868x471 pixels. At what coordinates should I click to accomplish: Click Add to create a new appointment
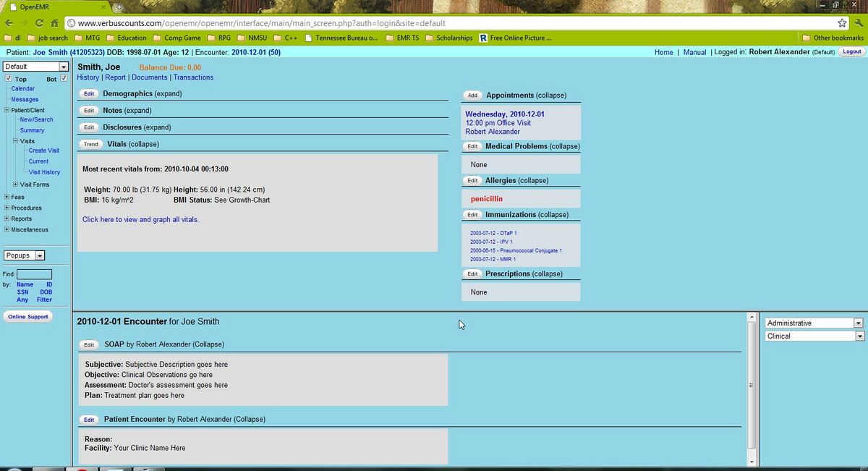click(x=472, y=95)
